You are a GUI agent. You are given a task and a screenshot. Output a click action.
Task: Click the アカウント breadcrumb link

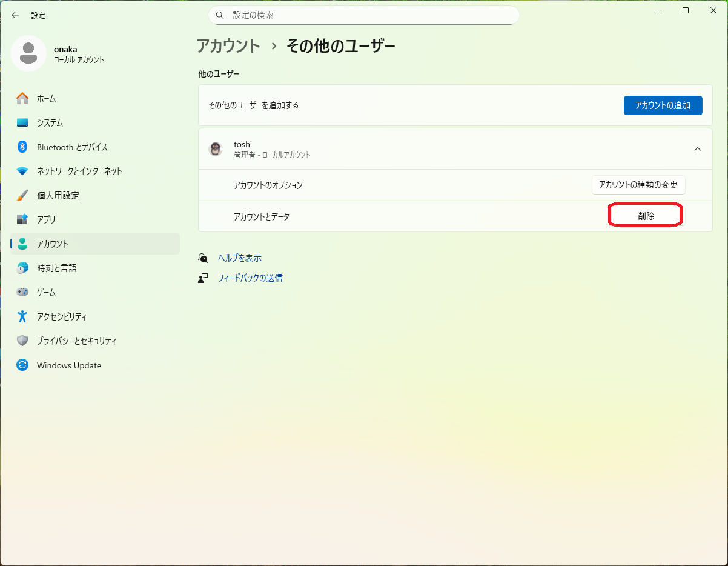click(228, 45)
